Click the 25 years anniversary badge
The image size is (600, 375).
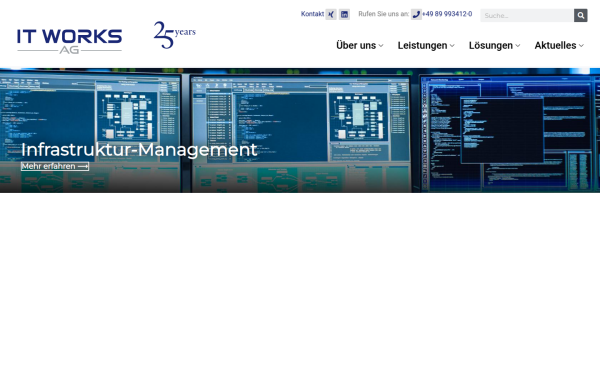(174, 35)
